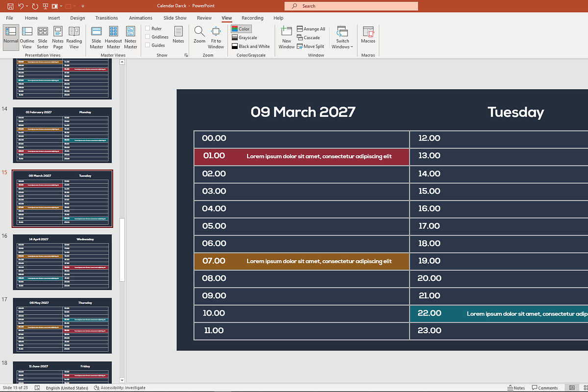Viewport: 588px width, 392px height.
Task: Select slide 16 thumbnail 14 April 2027
Action: 62,262
